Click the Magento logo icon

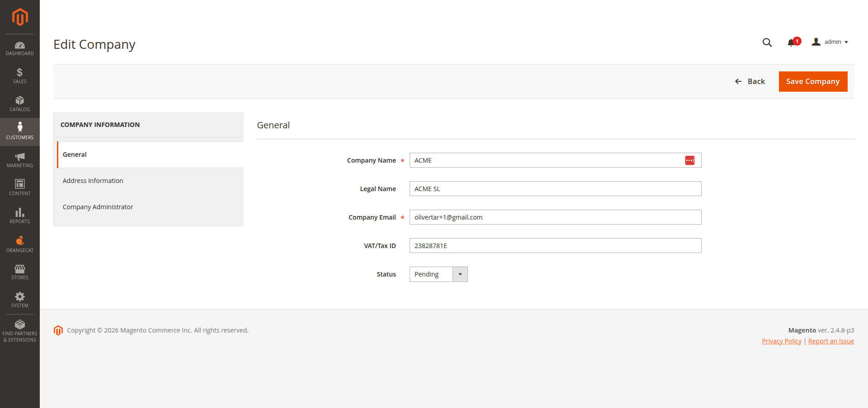point(20,17)
